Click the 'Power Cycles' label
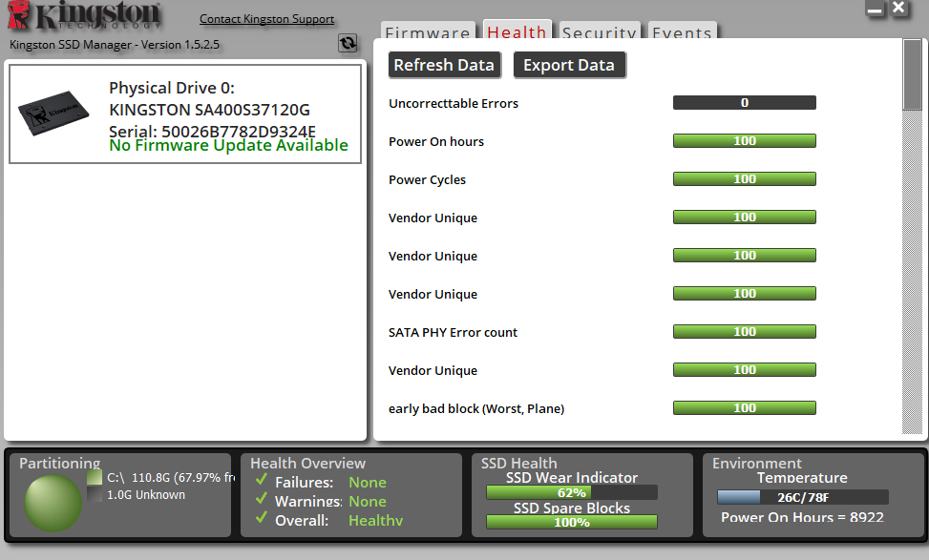 tap(427, 180)
